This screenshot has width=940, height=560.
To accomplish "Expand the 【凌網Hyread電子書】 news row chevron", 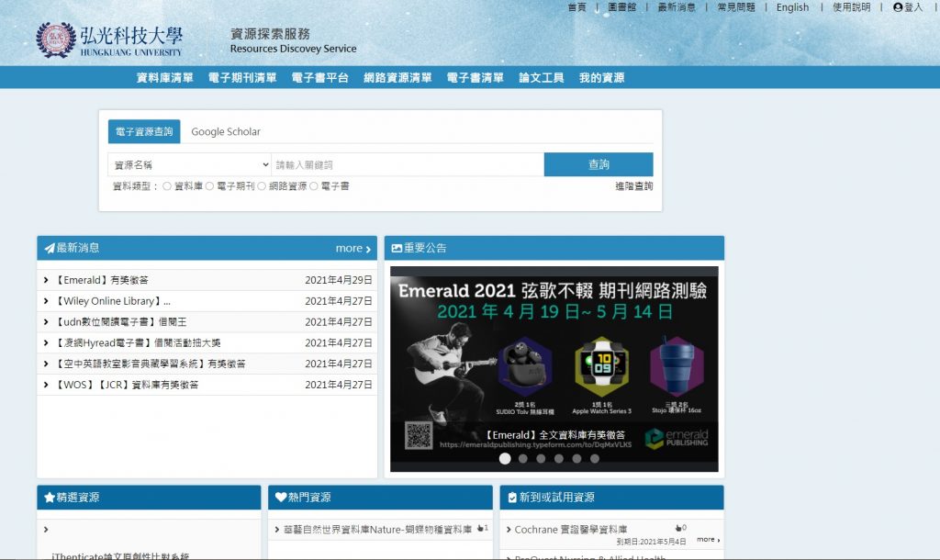I will [46, 343].
